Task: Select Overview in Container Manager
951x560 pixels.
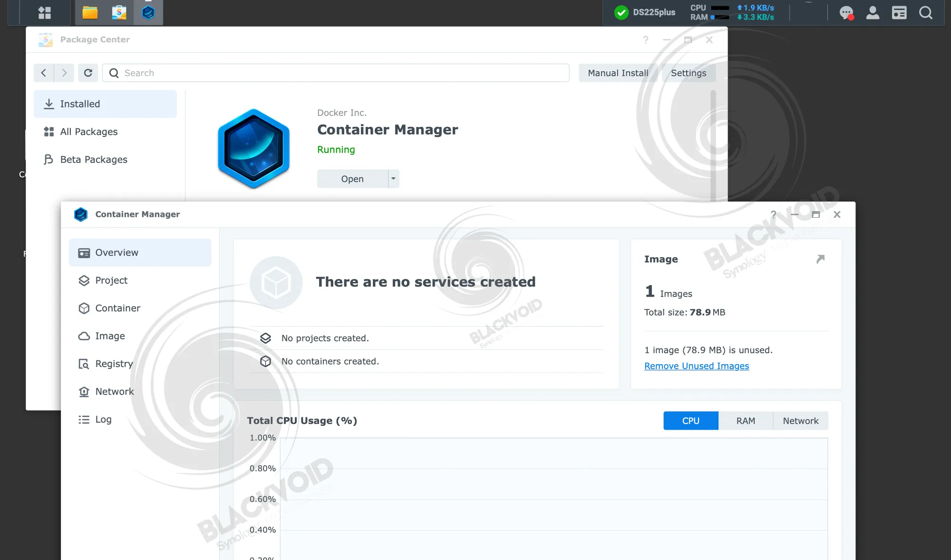Action: pyautogui.click(x=140, y=252)
